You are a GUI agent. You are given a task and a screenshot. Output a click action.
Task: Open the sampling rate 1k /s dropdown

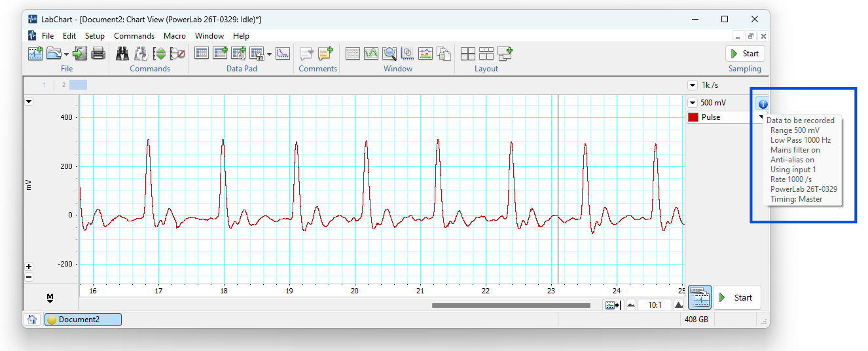coord(692,85)
